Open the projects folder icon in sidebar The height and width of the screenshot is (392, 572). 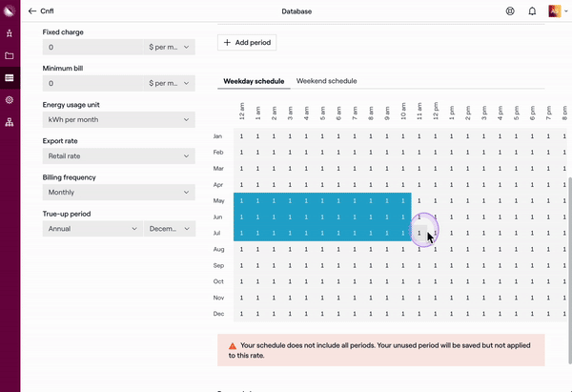click(10, 55)
